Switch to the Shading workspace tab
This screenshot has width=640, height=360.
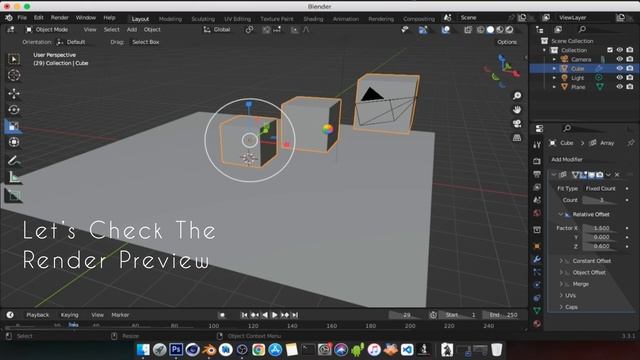(x=313, y=19)
